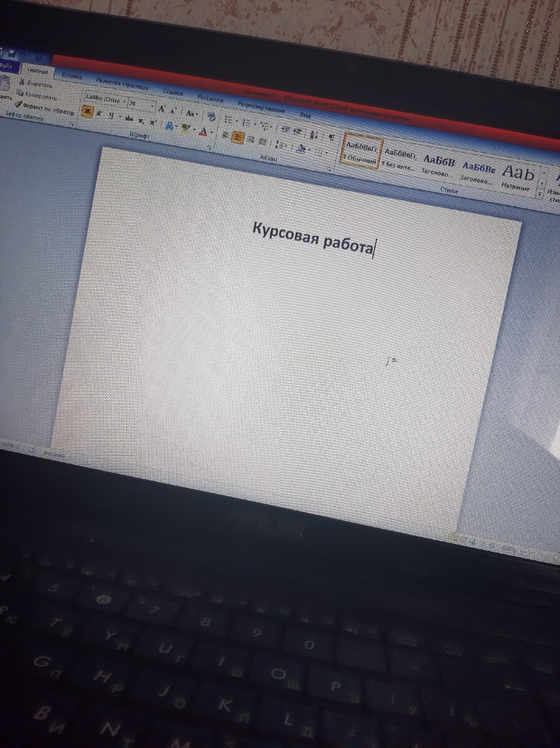Open the Файл tab
The height and width of the screenshot is (748, 560).
pos(7,65)
